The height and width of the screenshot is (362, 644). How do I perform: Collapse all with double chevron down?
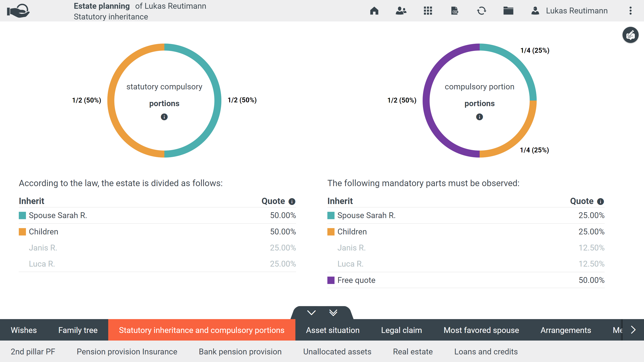pyautogui.click(x=333, y=313)
